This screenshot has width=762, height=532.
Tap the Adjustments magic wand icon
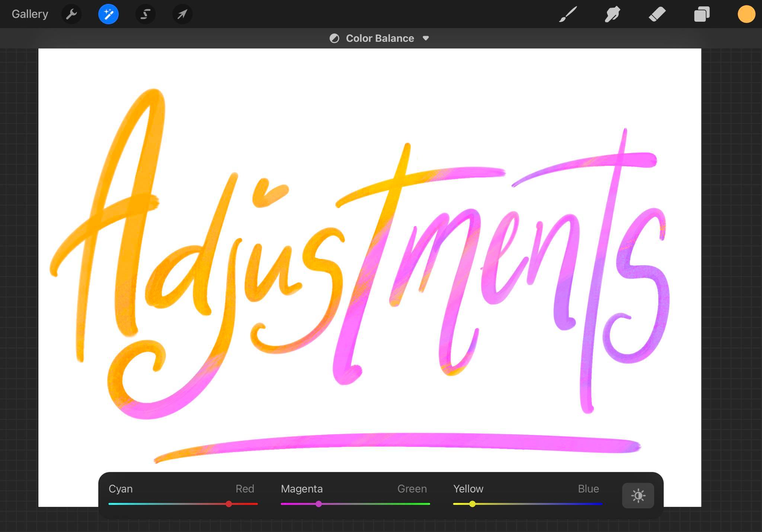tap(108, 14)
